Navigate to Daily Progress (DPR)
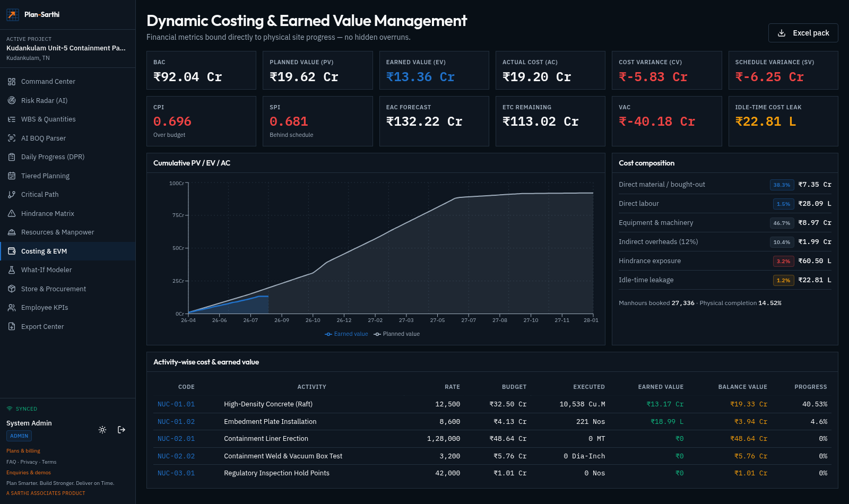849x504 pixels. click(68, 157)
